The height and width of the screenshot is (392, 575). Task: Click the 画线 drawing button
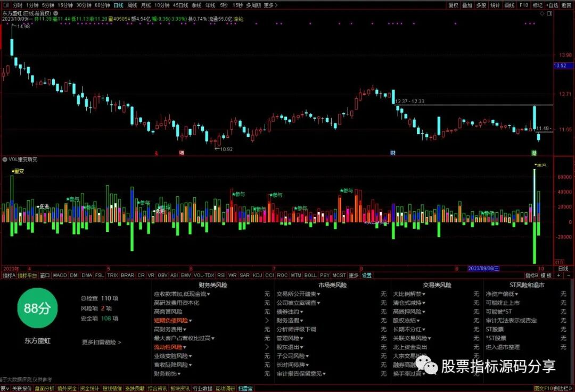pos(510,5)
